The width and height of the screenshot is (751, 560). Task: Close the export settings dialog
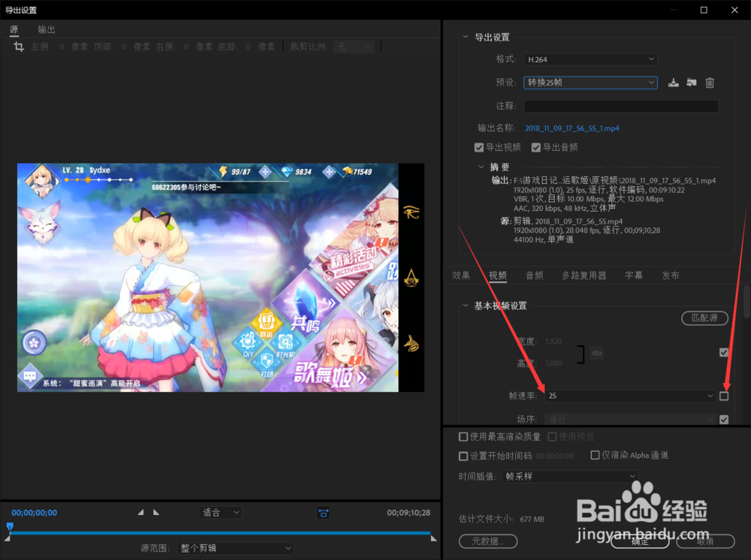pos(734,10)
